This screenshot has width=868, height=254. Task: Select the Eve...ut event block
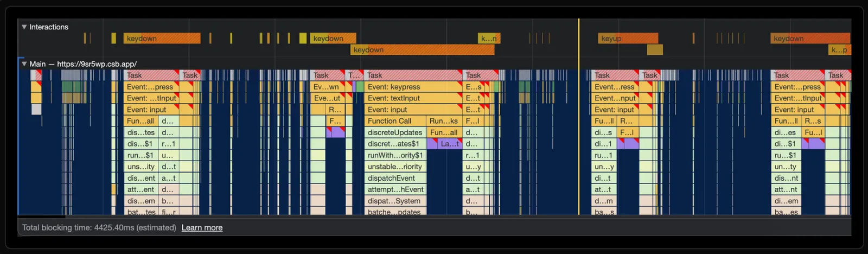tap(328, 98)
